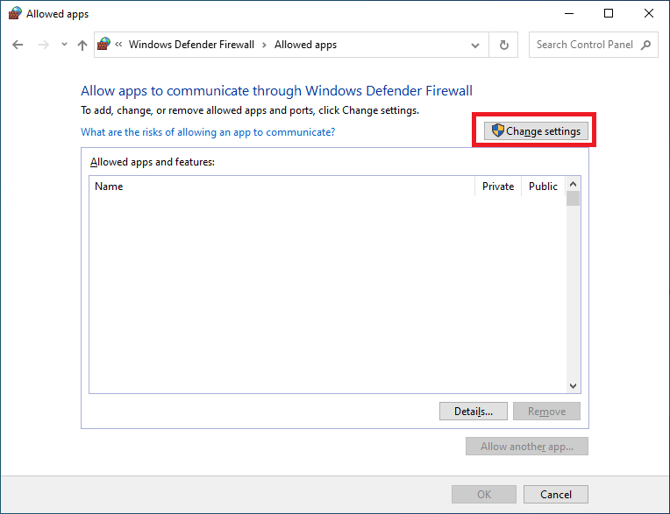Open the risks of allowing an app link

(208, 132)
